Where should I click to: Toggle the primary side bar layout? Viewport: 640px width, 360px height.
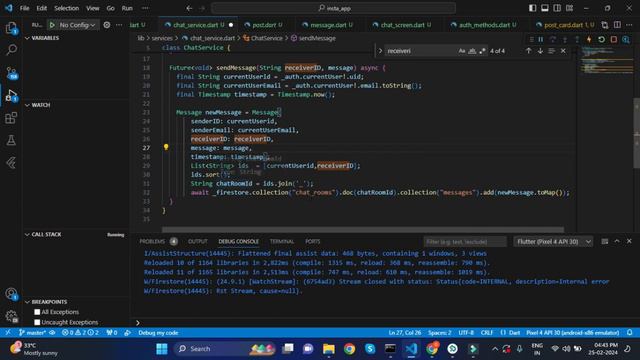[532, 8]
